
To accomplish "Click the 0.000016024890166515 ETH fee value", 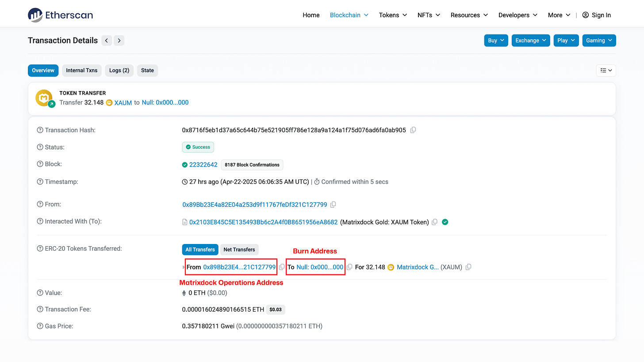I will point(223,309).
